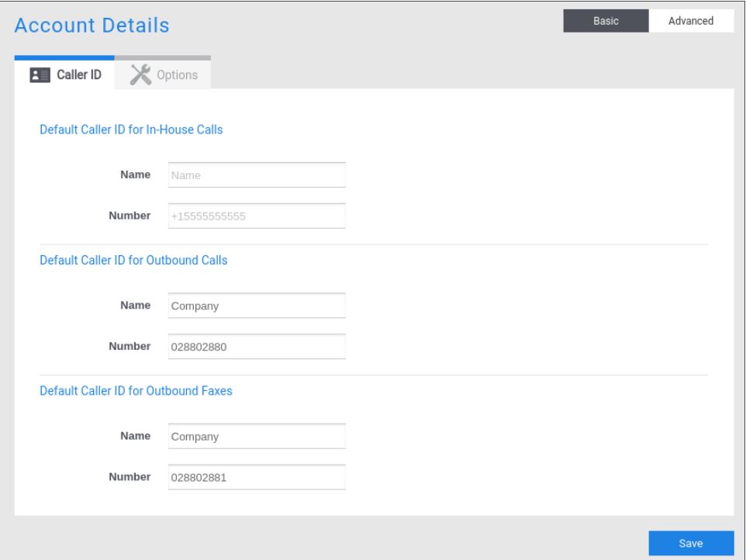Click the Account Details page title
746x560 pixels.
click(x=92, y=26)
